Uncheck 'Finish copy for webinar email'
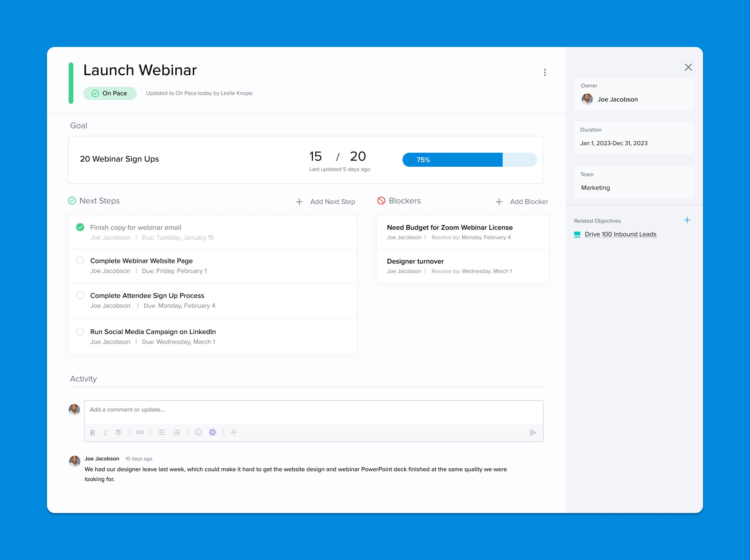750x560 pixels. pos(80,227)
